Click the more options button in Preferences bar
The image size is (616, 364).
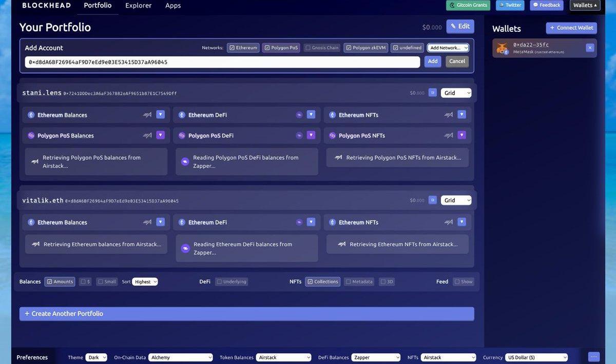click(594, 357)
